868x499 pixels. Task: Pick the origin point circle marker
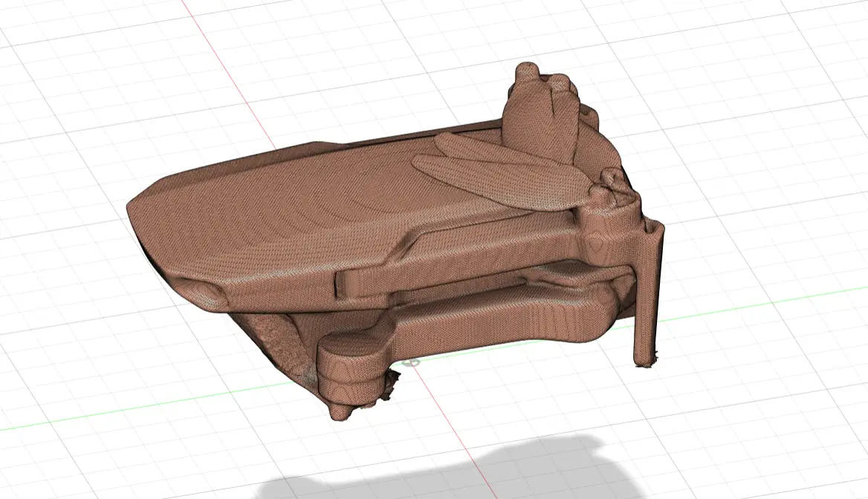[x=411, y=363]
